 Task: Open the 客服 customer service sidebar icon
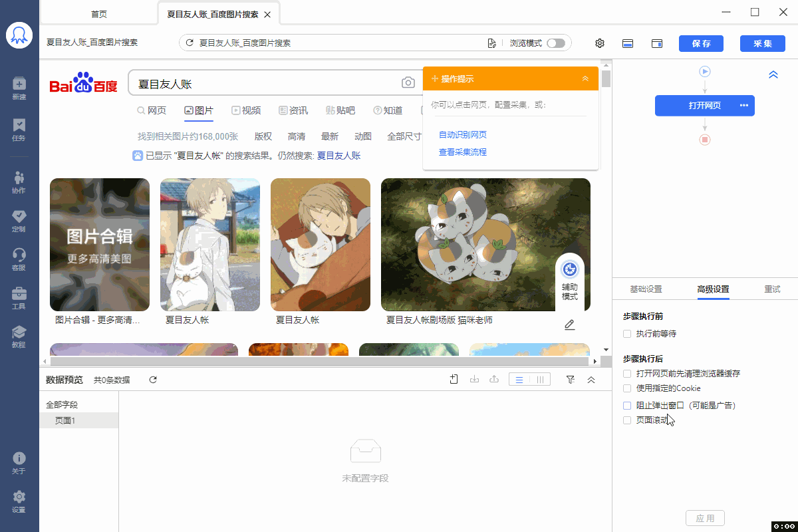tap(19, 259)
